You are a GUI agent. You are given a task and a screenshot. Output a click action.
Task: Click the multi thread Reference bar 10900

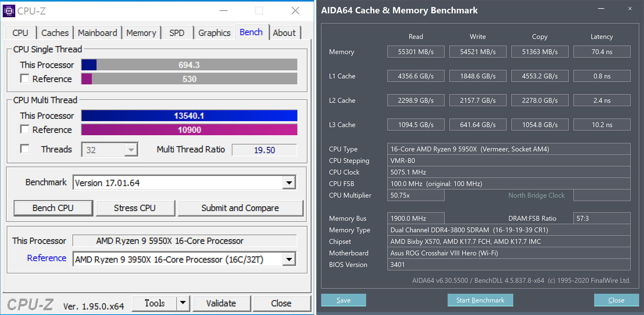point(189,130)
